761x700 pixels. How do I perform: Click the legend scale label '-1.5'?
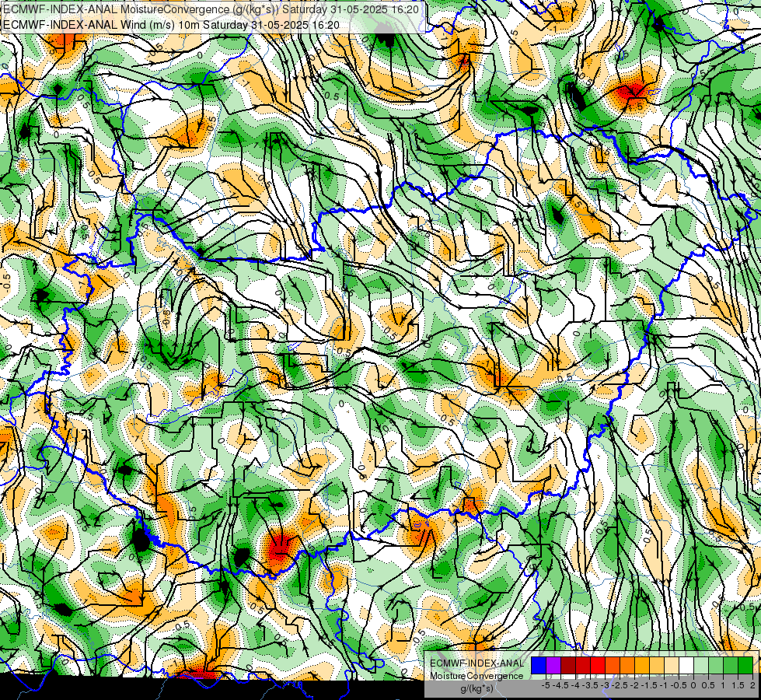click(x=649, y=685)
